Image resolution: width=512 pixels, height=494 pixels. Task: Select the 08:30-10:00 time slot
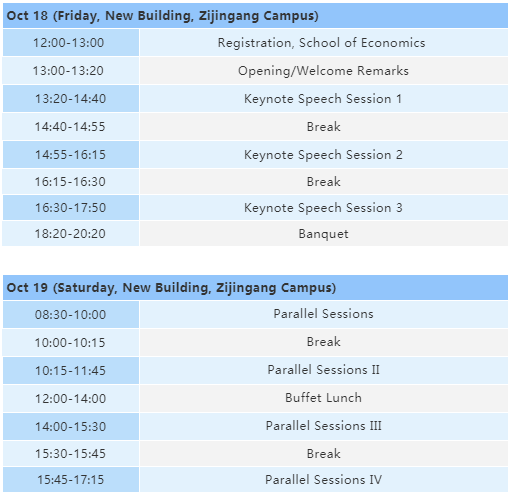coord(71,314)
